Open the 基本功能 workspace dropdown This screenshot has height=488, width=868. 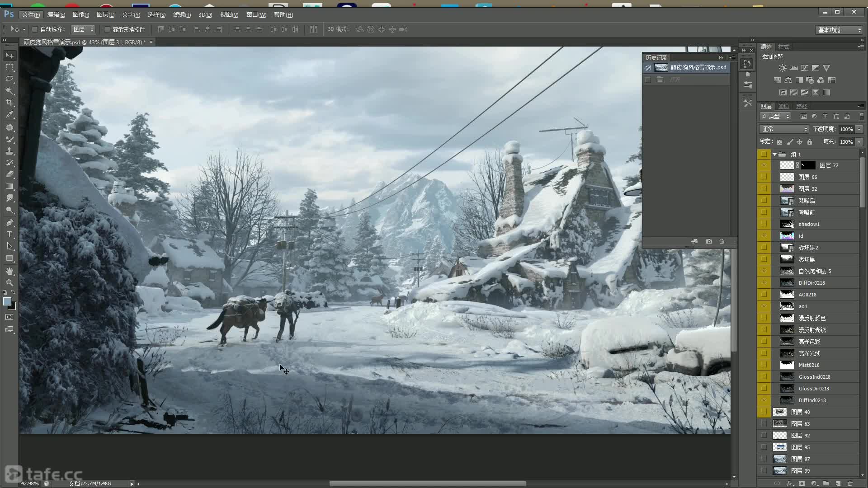(840, 30)
